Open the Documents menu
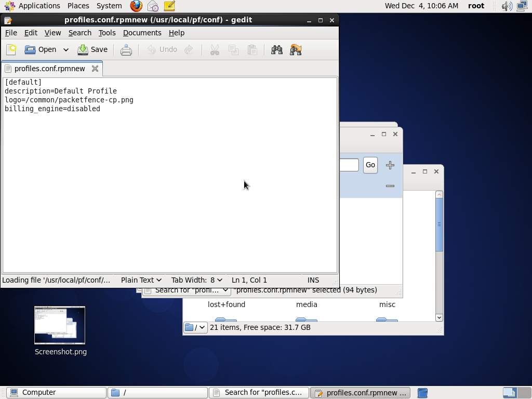Screen dimensions: 532x399 142,33
